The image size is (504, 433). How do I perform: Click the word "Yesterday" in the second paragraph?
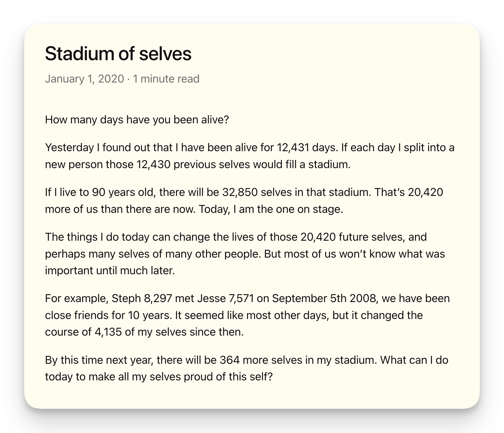pos(70,148)
